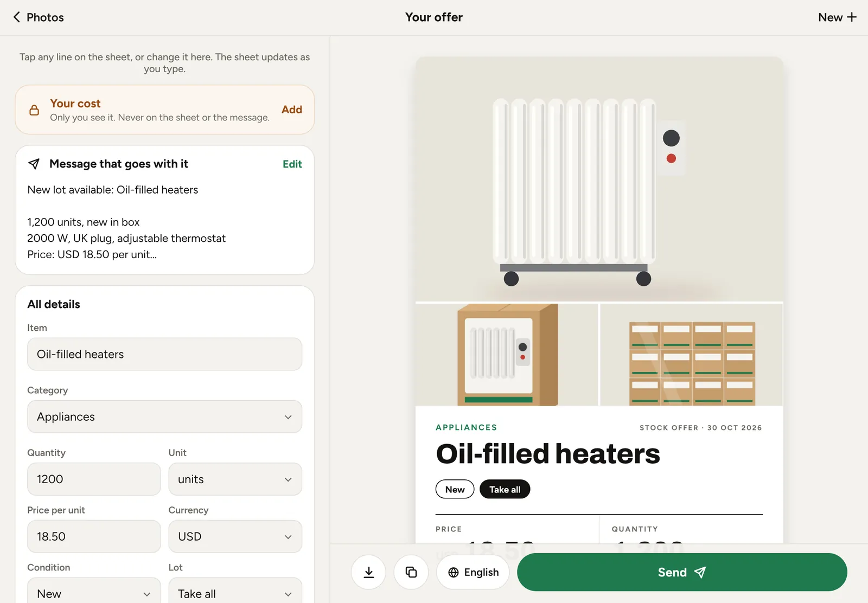Click the 'All details' heading

(x=54, y=304)
